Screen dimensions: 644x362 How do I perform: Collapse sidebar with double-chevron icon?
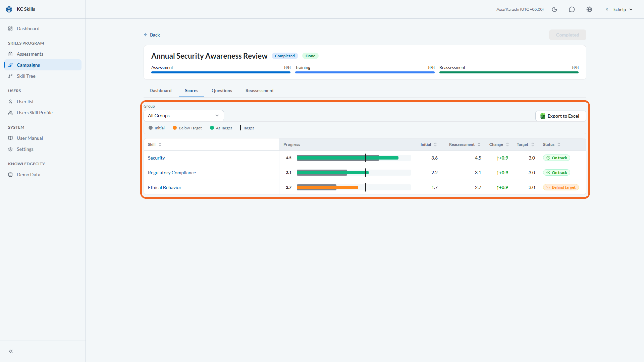(11, 351)
